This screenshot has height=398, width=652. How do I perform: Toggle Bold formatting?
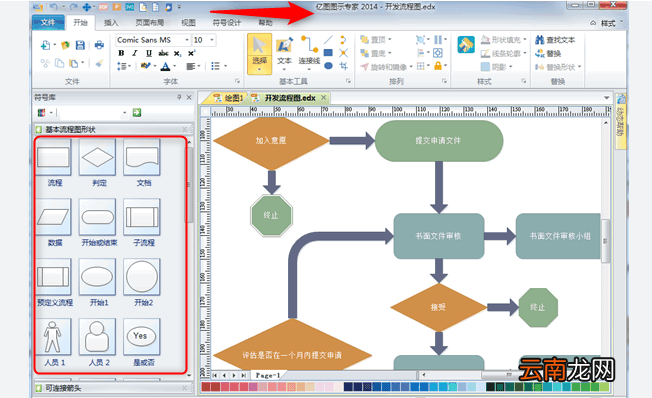coord(121,53)
